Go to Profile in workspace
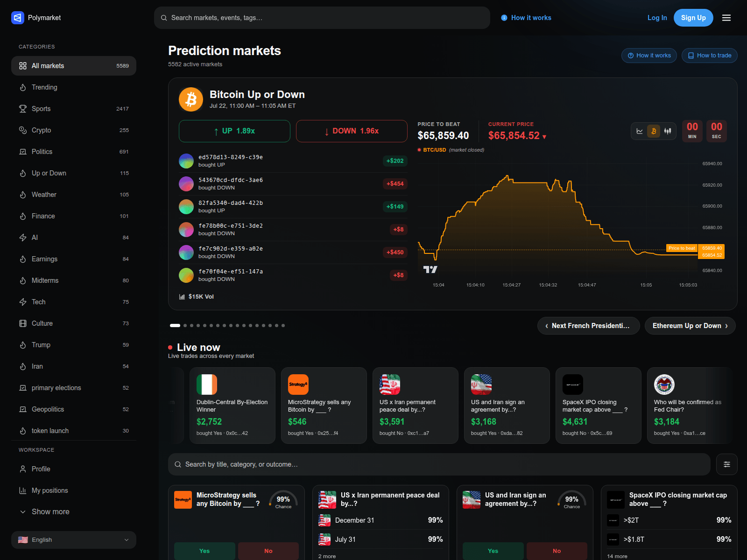The height and width of the screenshot is (560, 747). [74, 469]
